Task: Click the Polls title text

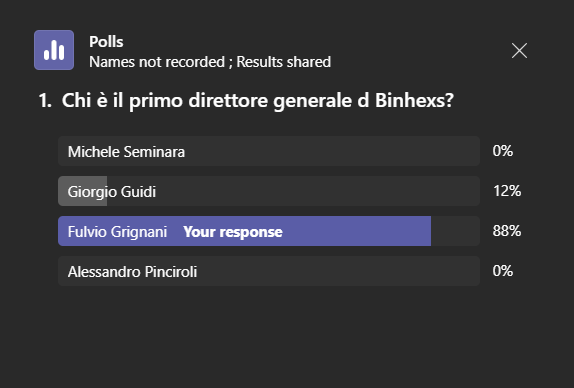Action: [106, 42]
